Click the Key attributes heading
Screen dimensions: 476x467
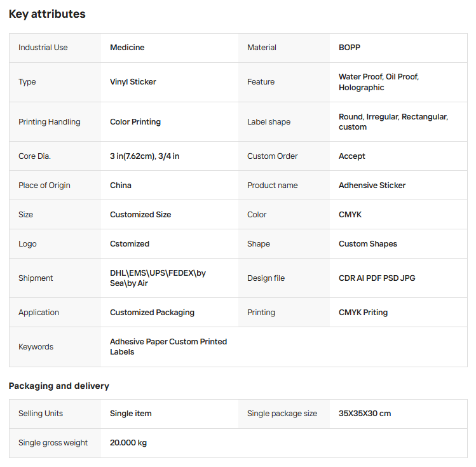click(x=47, y=14)
